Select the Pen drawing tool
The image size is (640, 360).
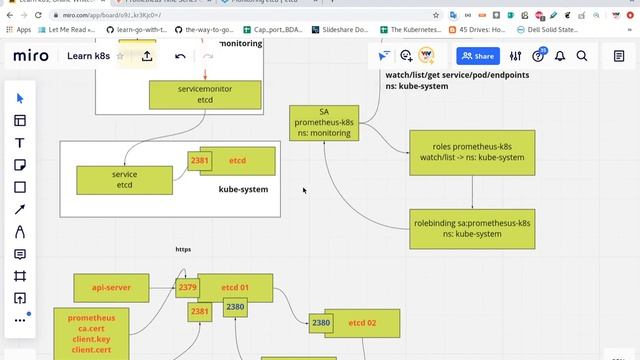point(20,232)
